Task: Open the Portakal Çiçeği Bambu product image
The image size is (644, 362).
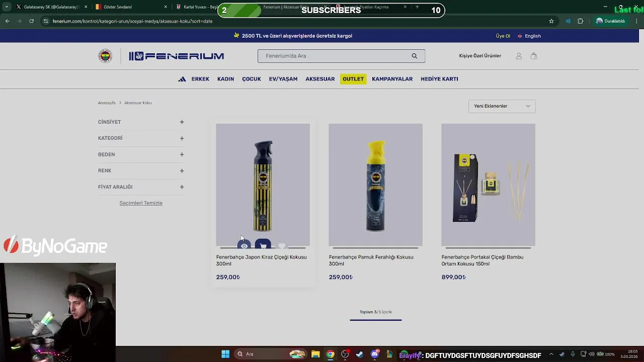Action: pos(488,185)
